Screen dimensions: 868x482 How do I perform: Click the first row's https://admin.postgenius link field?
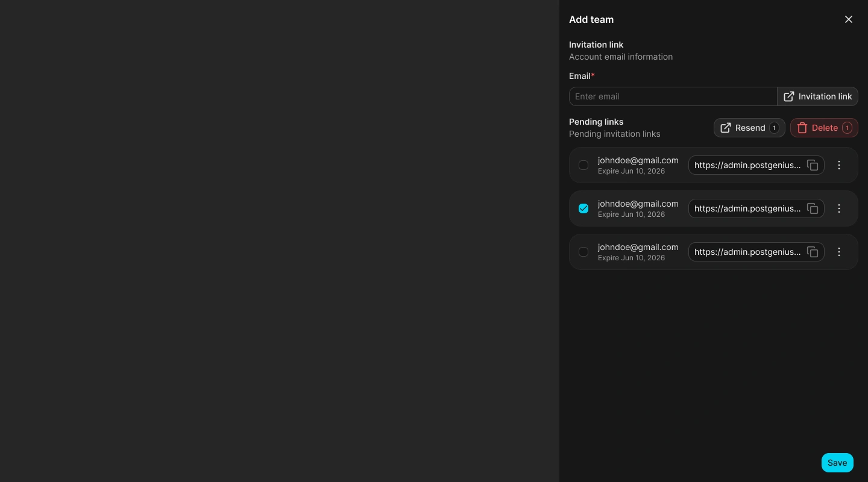point(756,165)
